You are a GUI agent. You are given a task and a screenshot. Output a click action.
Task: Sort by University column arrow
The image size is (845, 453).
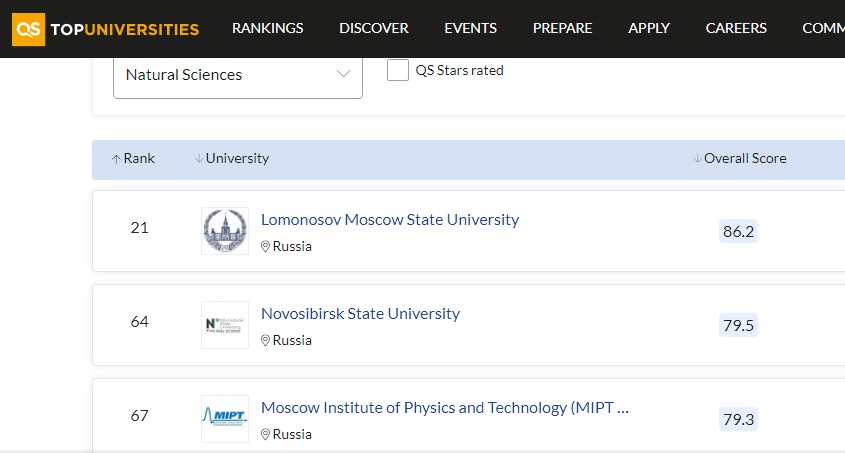(199, 158)
